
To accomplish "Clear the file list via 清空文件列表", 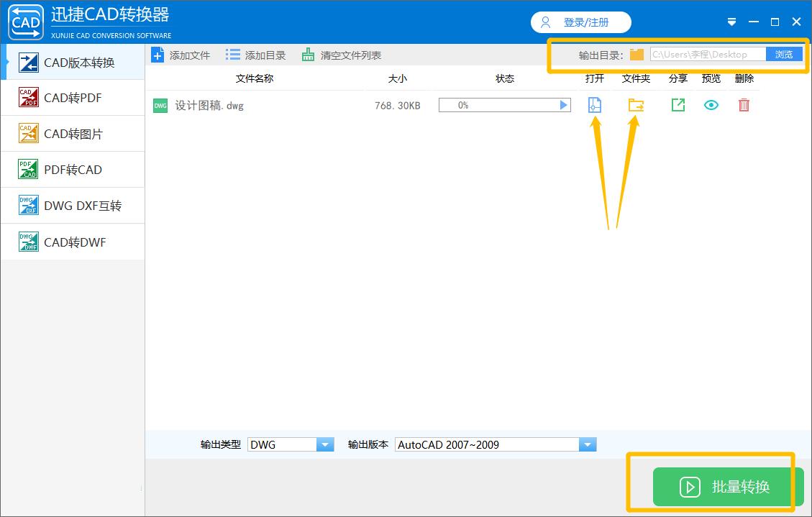I will (x=348, y=54).
